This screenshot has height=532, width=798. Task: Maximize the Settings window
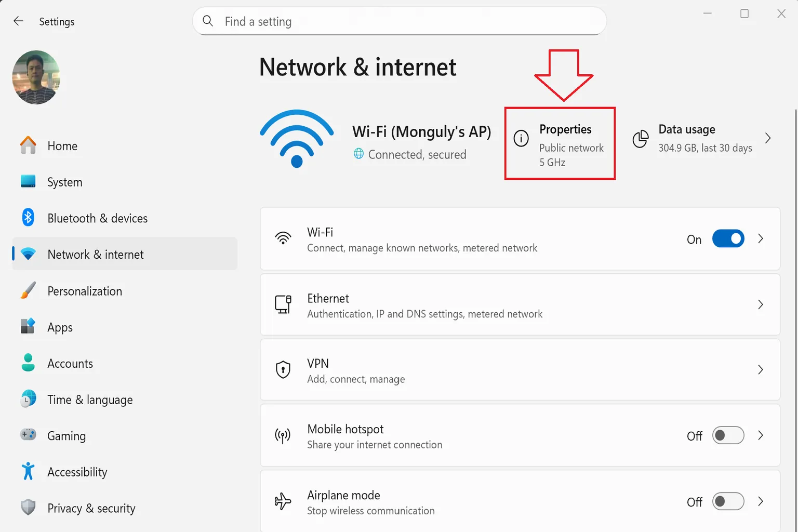744,14
